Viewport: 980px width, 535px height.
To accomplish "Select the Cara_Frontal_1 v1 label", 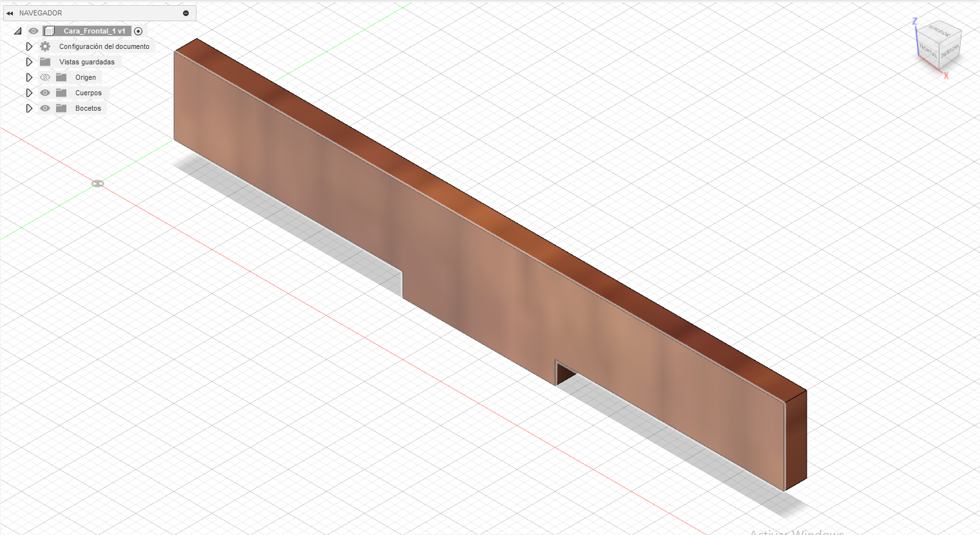I will pyautogui.click(x=94, y=31).
